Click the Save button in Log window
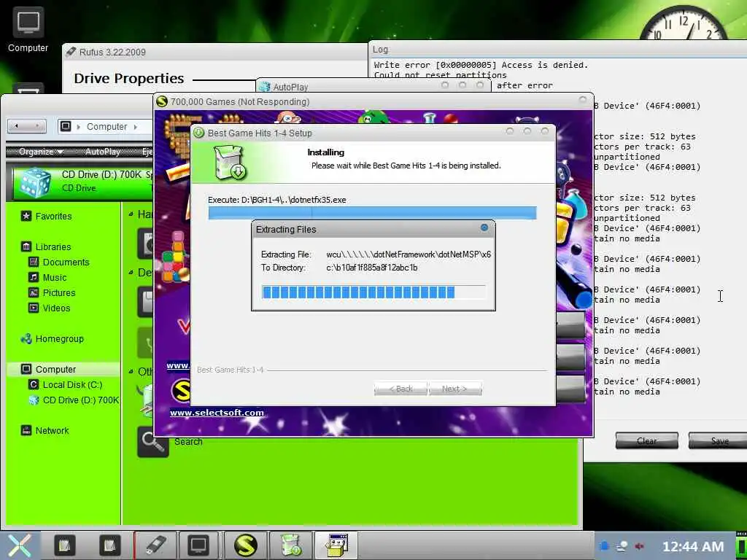Screen dimensions: 747x560 coord(718,440)
